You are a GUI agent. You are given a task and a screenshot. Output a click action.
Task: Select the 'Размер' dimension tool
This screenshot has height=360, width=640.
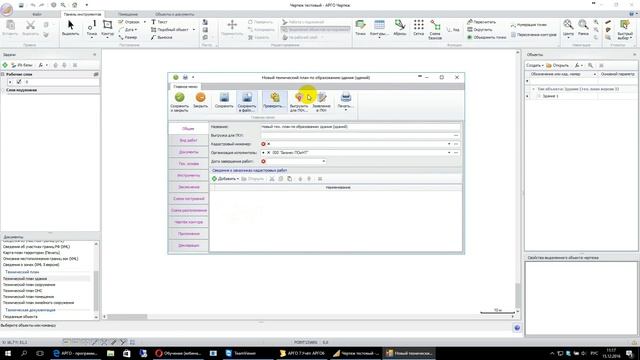point(128,37)
